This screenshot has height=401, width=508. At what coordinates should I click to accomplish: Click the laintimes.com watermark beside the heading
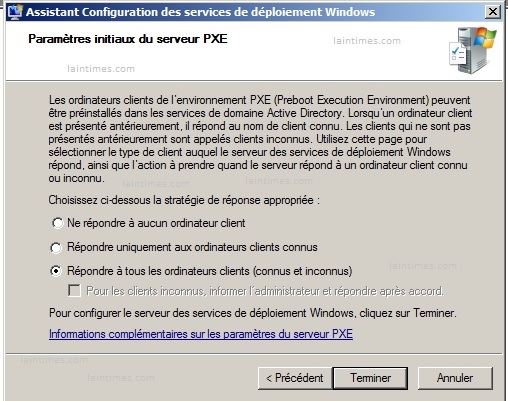point(367,41)
